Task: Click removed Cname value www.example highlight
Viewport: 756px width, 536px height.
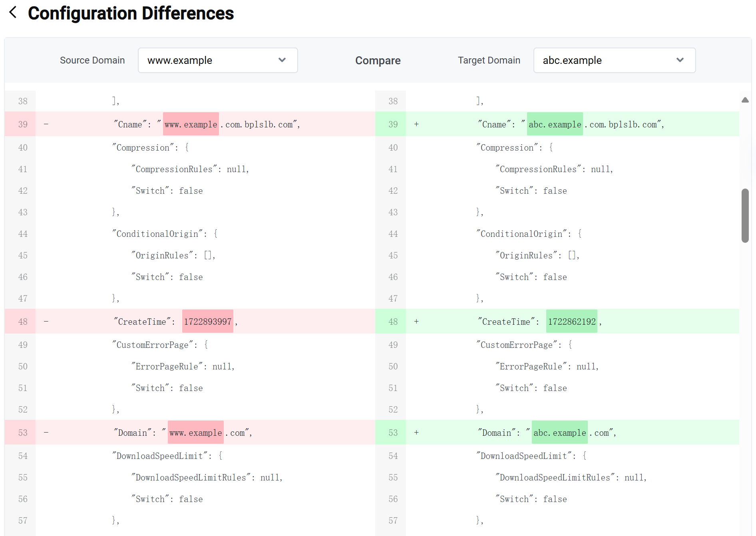Action: pos(191,124)
